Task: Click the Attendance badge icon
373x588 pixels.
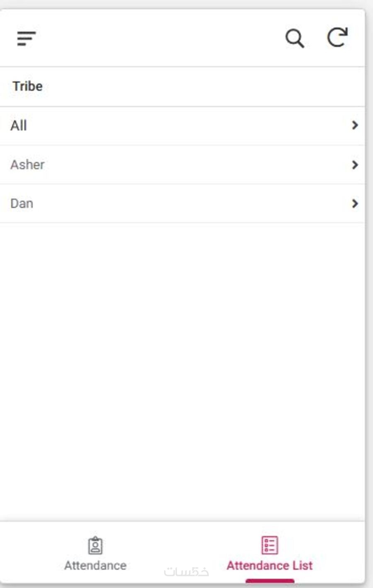Action: click(95, 545)
